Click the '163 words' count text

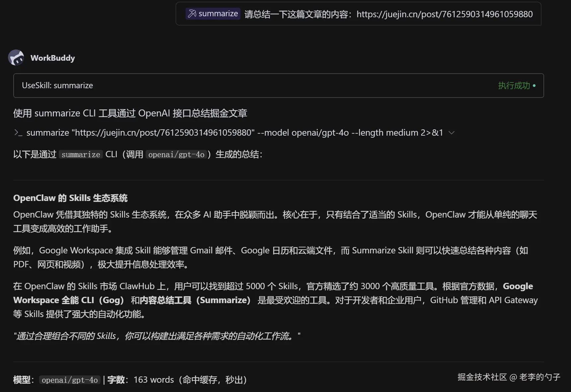tap(154, 380)
